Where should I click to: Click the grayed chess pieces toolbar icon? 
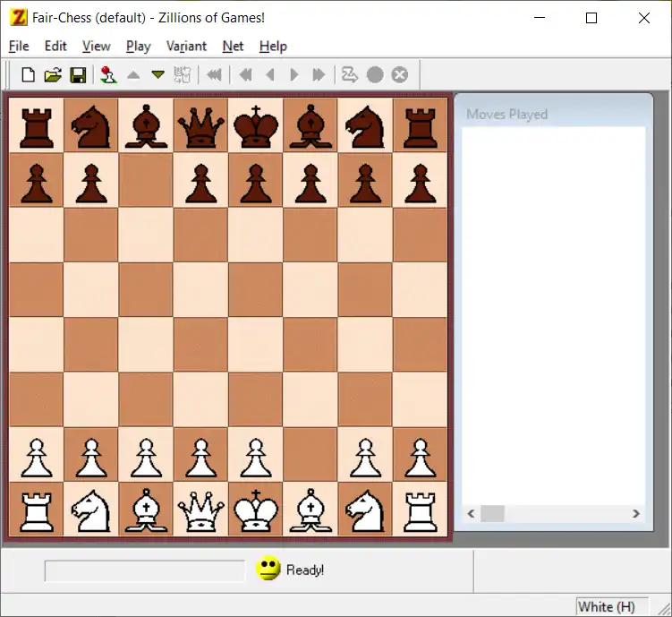click(x=183, y=75)
